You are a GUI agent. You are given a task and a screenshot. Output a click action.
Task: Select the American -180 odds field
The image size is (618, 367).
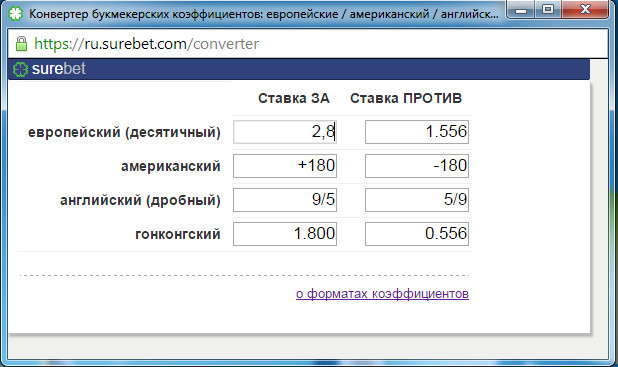417,166
